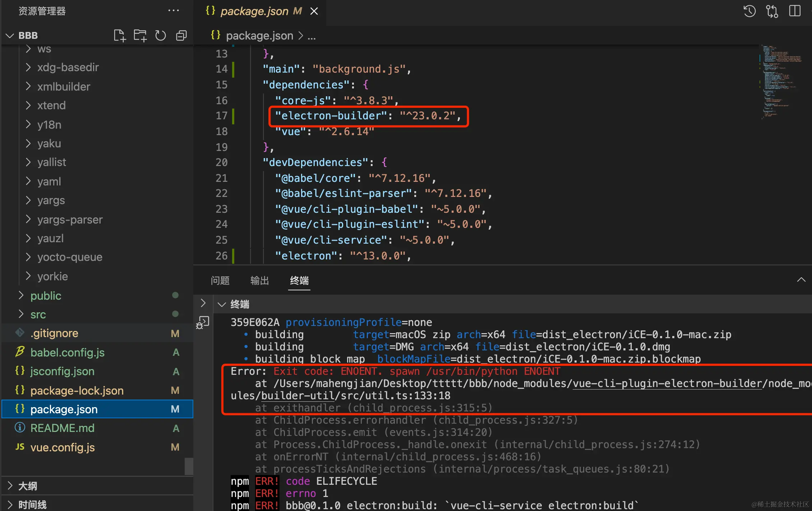Click the .gitignore file icon
812x511 pixels.
click(x=20, y=333)
